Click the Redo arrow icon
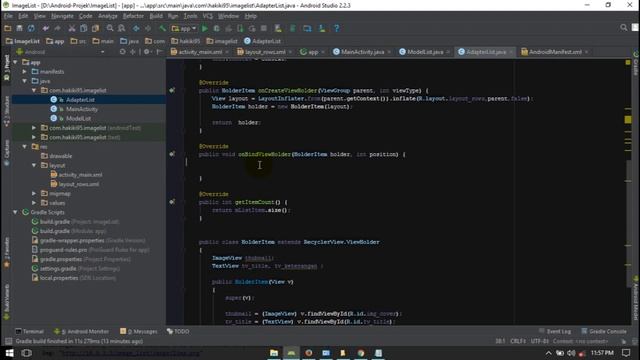640x360 pixels. 57,28
